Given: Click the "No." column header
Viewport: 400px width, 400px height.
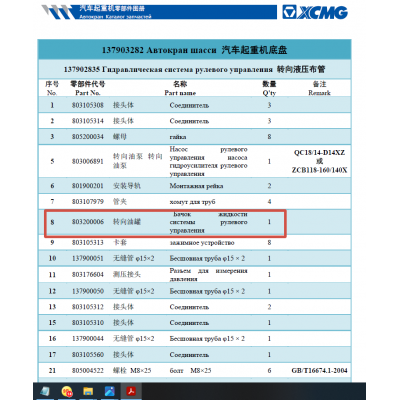Looking at the screenshot, I should (52, 93).
